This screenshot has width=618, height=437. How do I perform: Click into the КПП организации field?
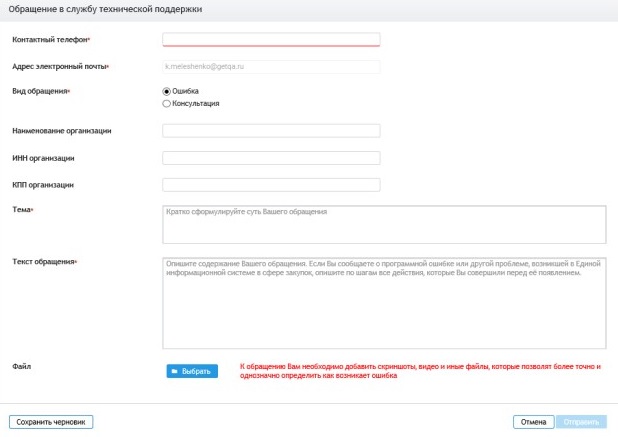coord(270,184)
